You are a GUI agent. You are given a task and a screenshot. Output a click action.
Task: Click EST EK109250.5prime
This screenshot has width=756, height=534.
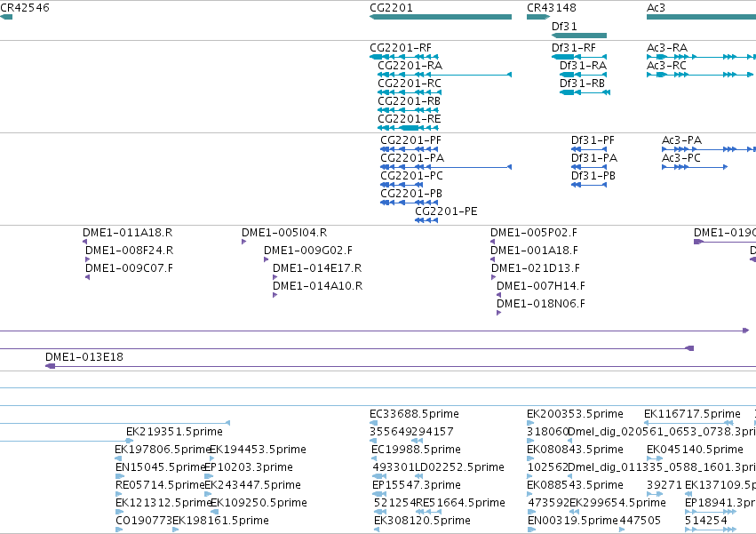pos(215,512)
